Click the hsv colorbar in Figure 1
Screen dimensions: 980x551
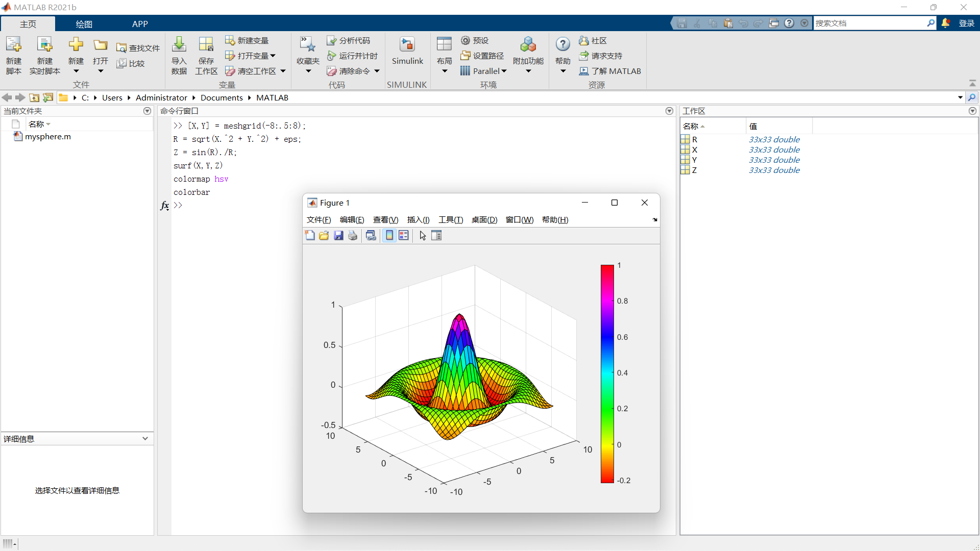(x=607, y=374)
